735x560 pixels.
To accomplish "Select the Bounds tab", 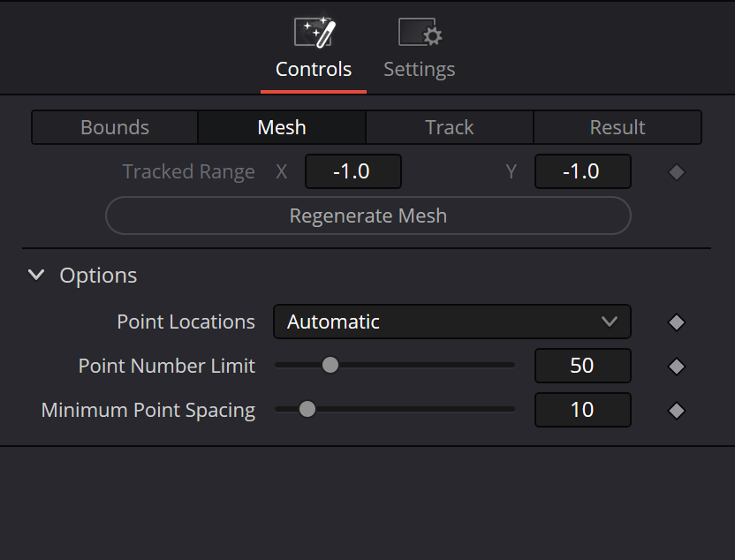I will click(x=115, y=127).
